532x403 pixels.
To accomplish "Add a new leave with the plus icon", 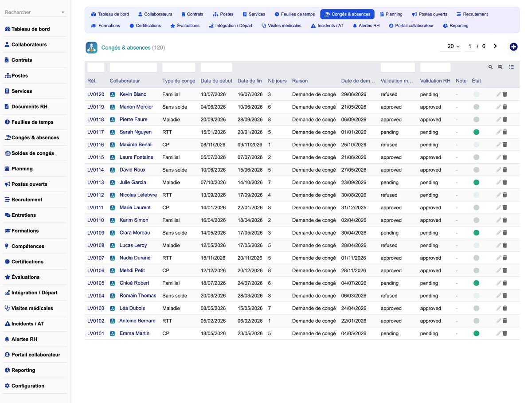I will pos(513,47).
